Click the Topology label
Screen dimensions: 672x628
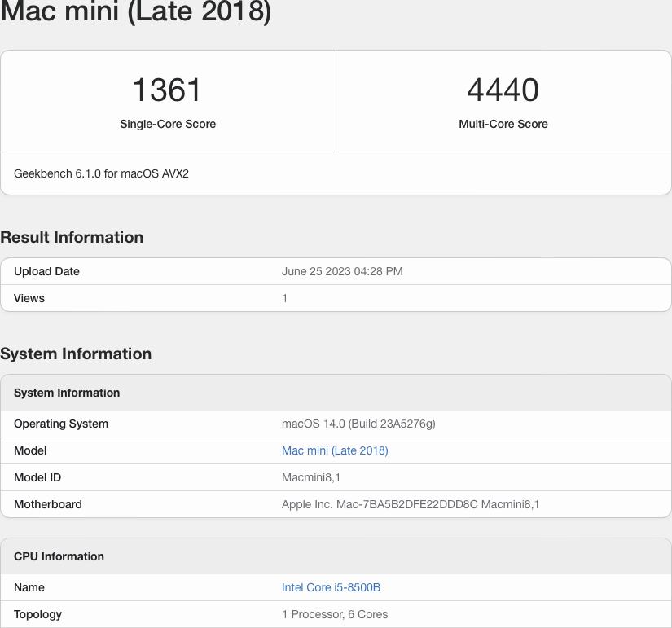coord(37,614)
